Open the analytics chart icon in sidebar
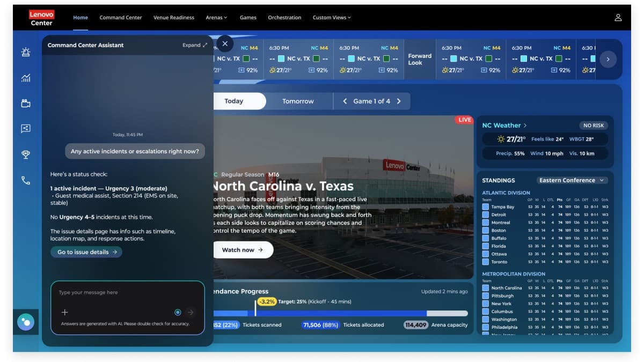Viewport: 644px width, 362px height. 26,78
